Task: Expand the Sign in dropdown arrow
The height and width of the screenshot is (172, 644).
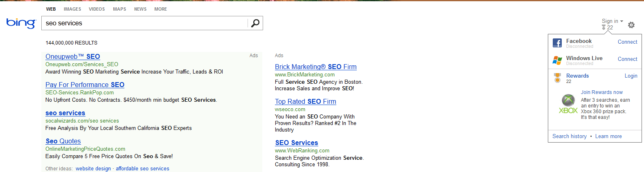Action: pyautogui.click(x=621, y=21)
